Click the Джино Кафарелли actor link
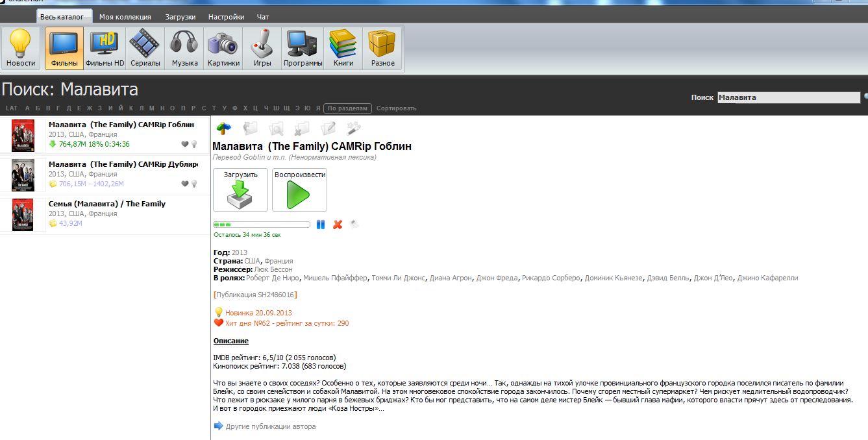Viewport: 868px width, 440px height. (x=768, y=278)
